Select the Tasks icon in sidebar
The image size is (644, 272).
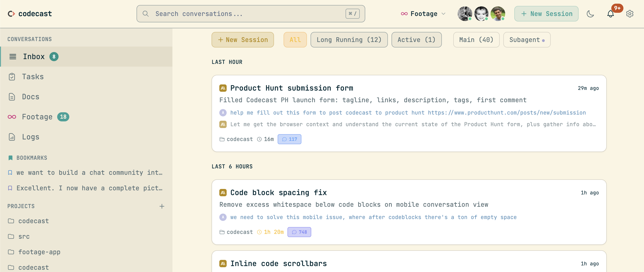tap(12, 77)
